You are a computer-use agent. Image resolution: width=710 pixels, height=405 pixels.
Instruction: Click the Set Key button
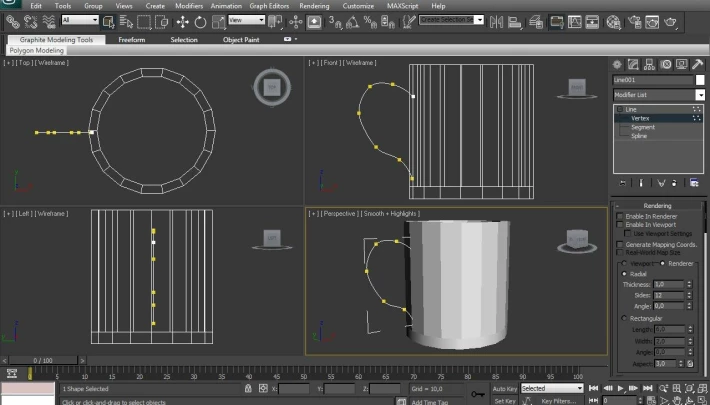click(x=504, y=400)
